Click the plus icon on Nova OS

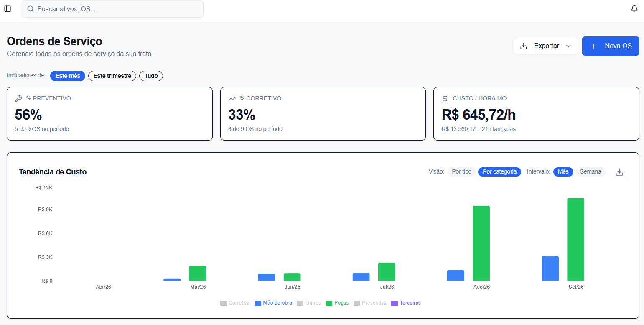593,46
